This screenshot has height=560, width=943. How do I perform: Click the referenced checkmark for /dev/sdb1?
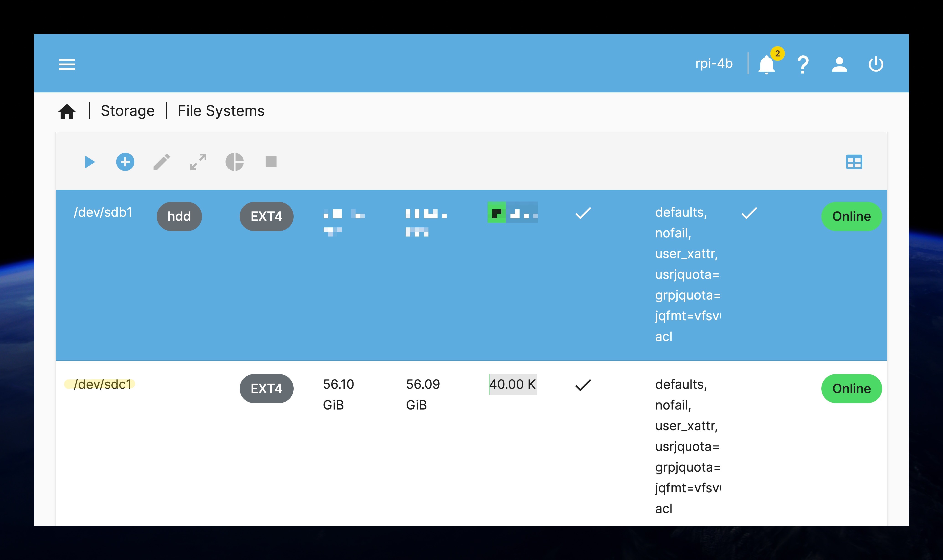pos(749,213)
